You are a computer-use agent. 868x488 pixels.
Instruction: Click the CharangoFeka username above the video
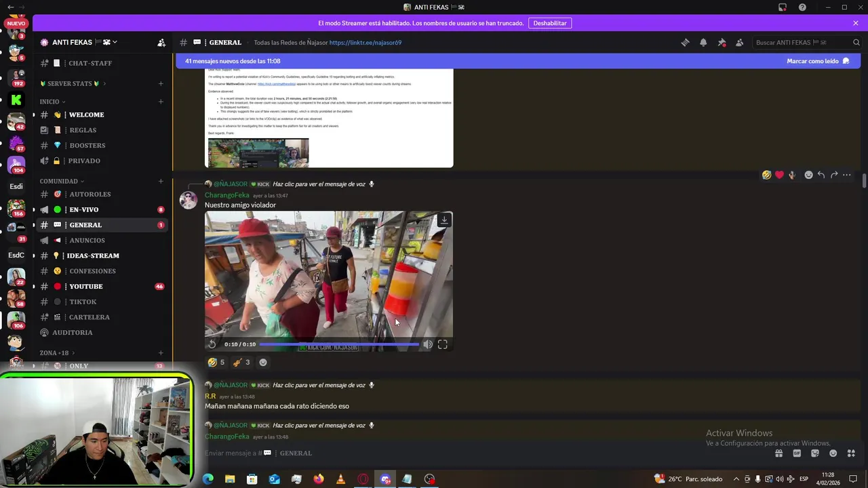(227, 195)
